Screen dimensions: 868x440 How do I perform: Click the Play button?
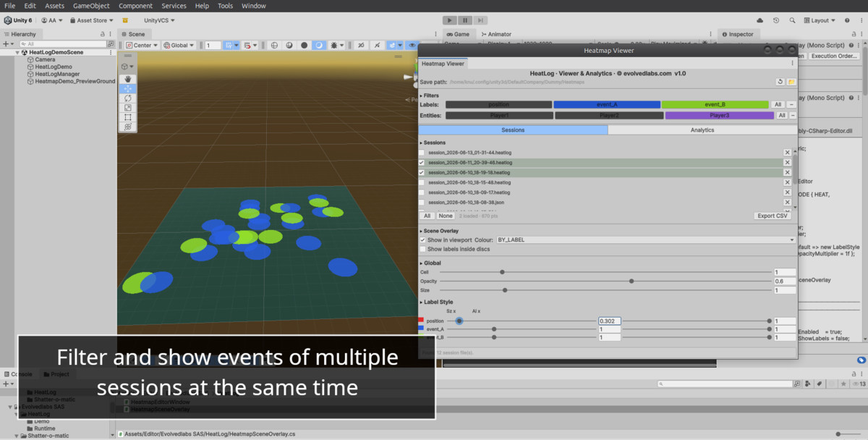coord(449,20)
